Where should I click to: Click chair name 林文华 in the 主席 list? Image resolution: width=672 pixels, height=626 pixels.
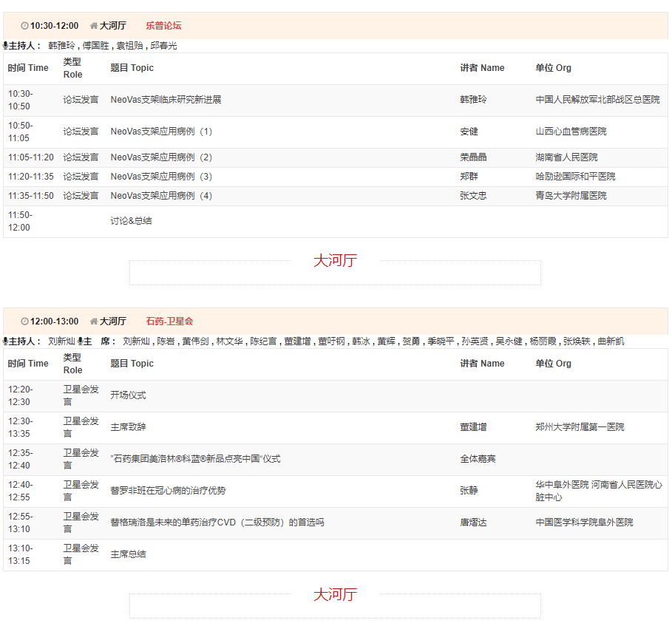229,341
